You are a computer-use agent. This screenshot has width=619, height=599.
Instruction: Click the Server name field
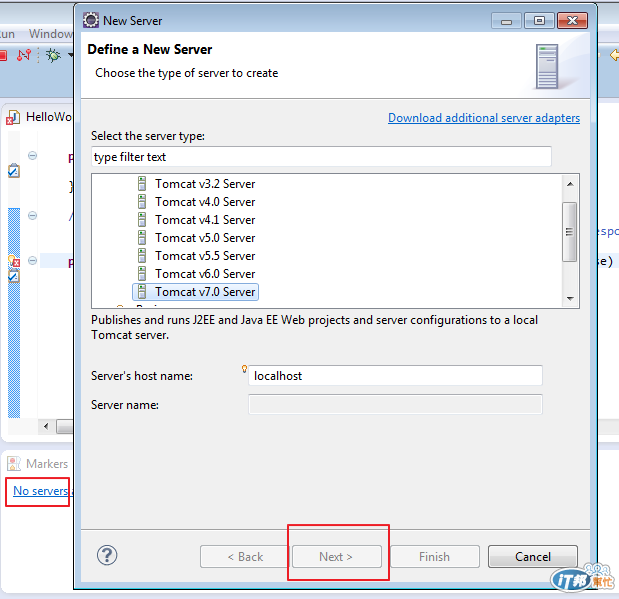tap(395, 404)
